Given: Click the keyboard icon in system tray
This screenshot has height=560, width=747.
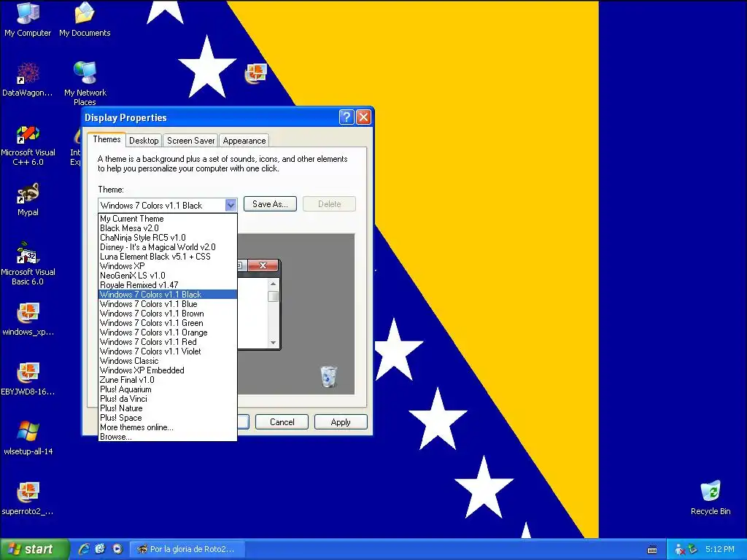Looking at the screenshot, I should click(652, 550).
